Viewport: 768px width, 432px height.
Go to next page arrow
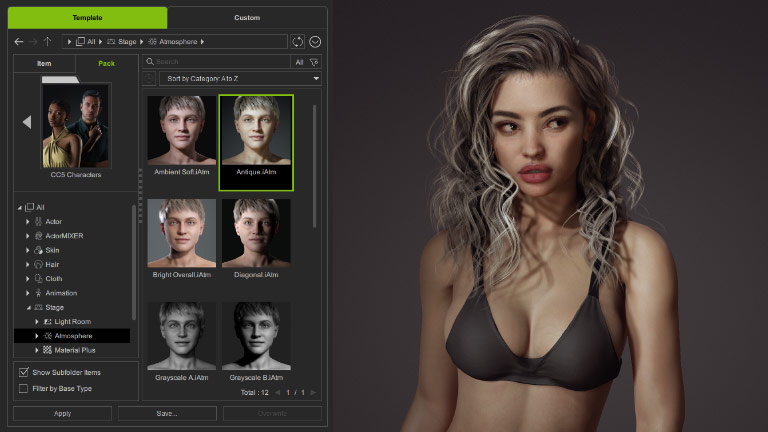313,392
